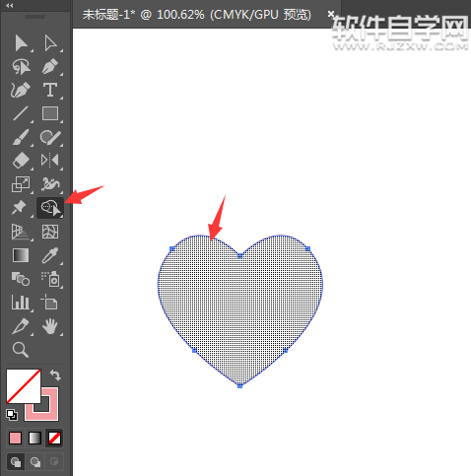Select the Direct Selection tool

click(x=50, y=43)
